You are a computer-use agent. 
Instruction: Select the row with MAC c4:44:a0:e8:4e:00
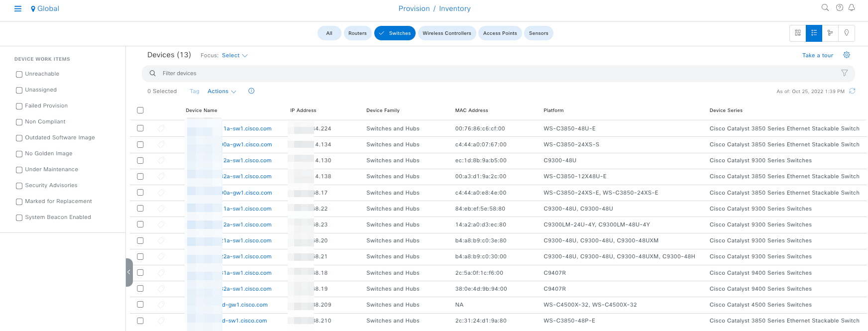click(140, 192)
